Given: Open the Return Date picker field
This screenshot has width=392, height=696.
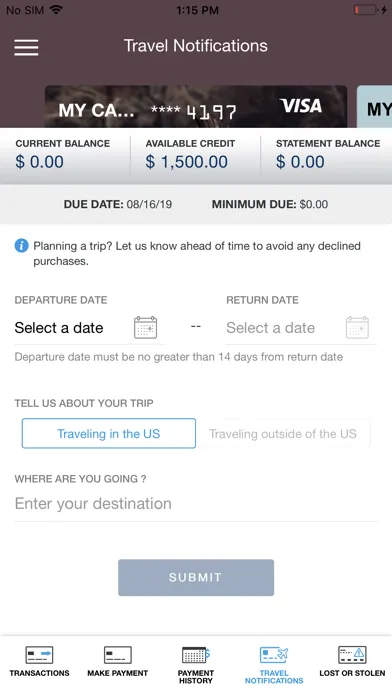Looking at the screenshot, I should point(301,328).
